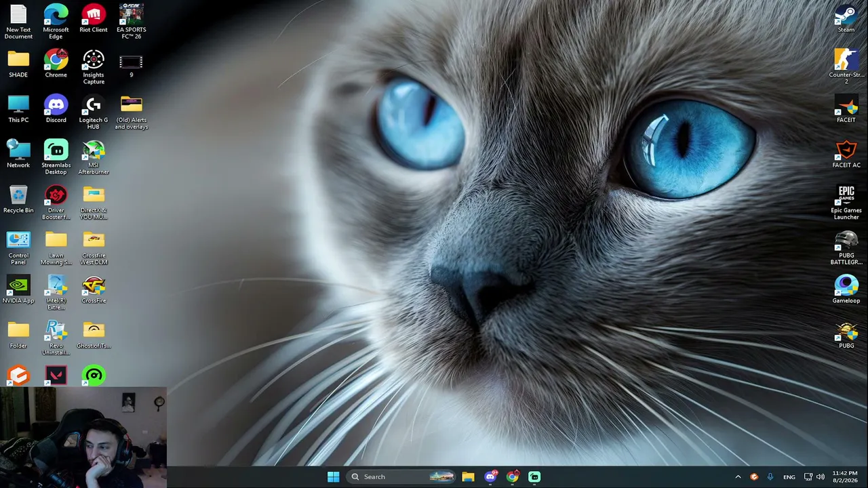Select the EA SPORTS FC 26 shortcut
The image size is (868, 488).
[132, 21]
